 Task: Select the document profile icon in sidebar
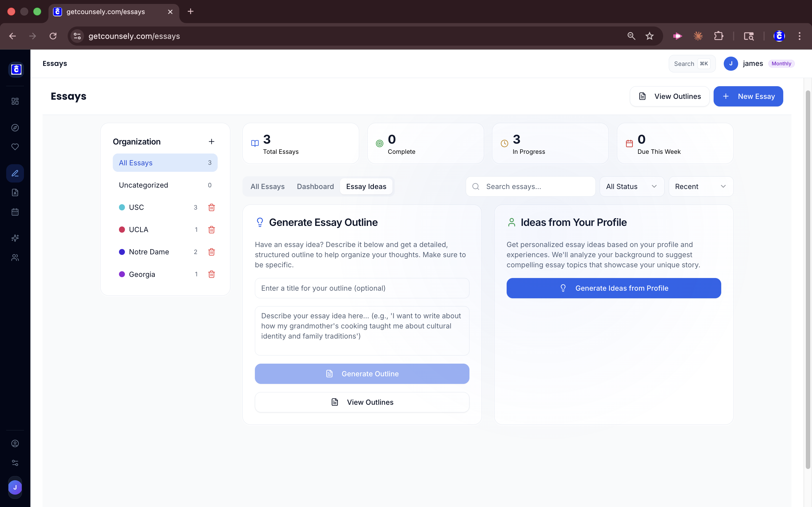pos(15,192)
